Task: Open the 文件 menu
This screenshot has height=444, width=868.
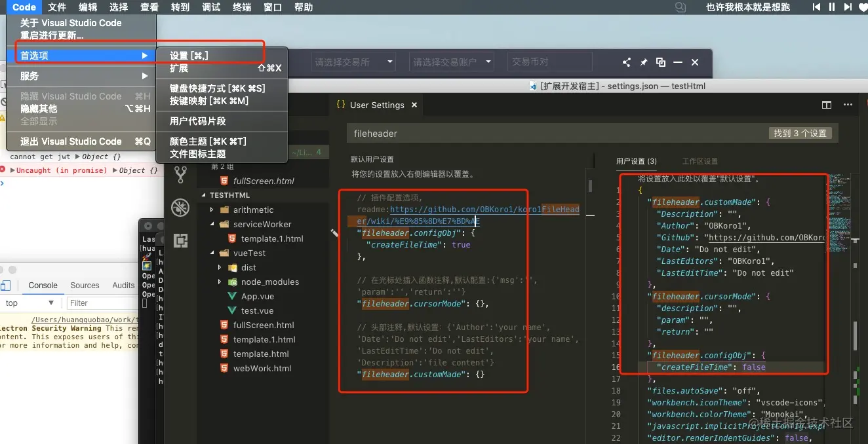Action: [57, 7]
